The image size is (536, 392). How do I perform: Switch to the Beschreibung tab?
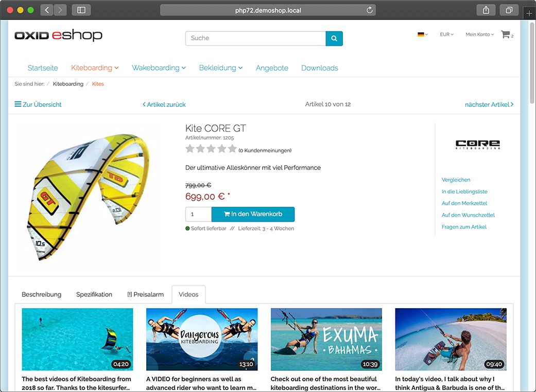[41, 294]
